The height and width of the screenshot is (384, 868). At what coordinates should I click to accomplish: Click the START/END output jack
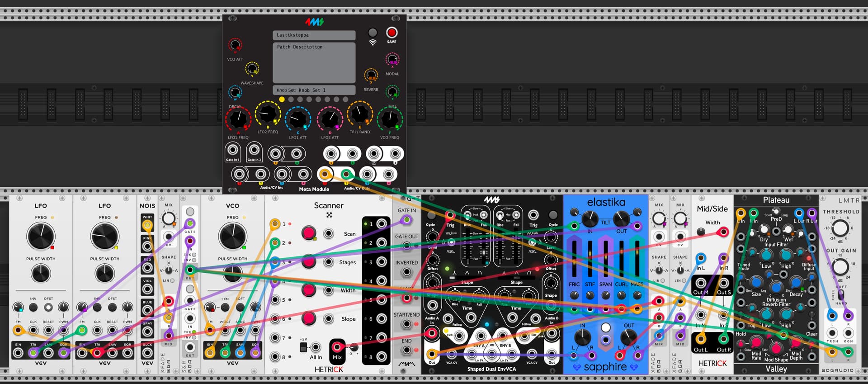(x=407, y=324)
